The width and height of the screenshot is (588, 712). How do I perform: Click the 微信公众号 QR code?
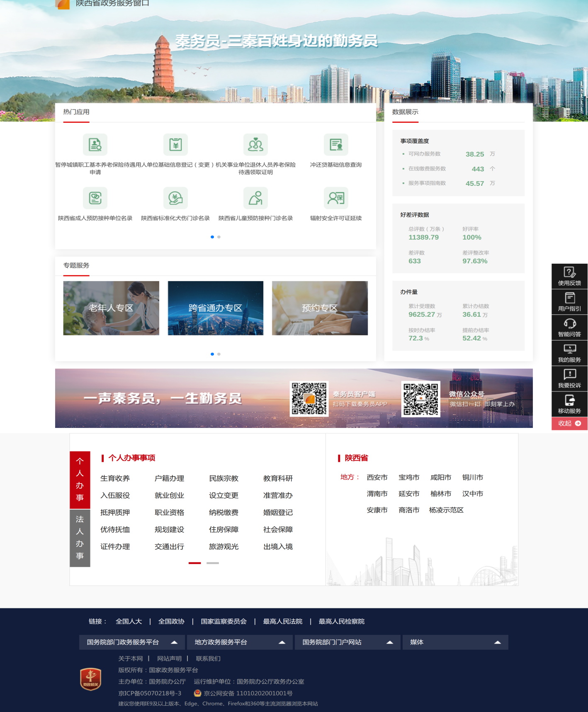click(x=421, y=399)
